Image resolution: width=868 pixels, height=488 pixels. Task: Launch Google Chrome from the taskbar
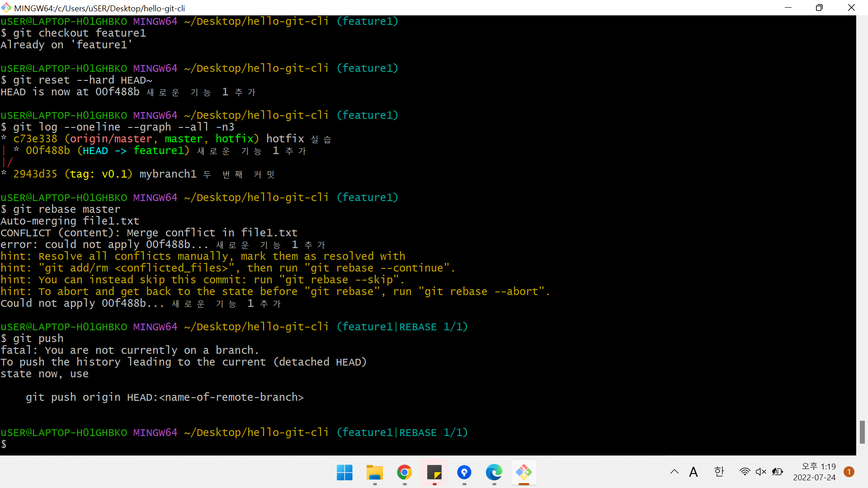(x=404, y=473)
